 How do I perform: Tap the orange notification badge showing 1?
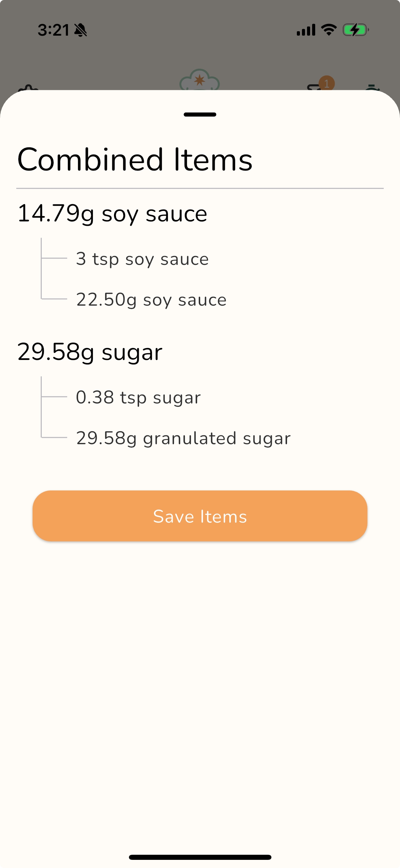(327, 83)
